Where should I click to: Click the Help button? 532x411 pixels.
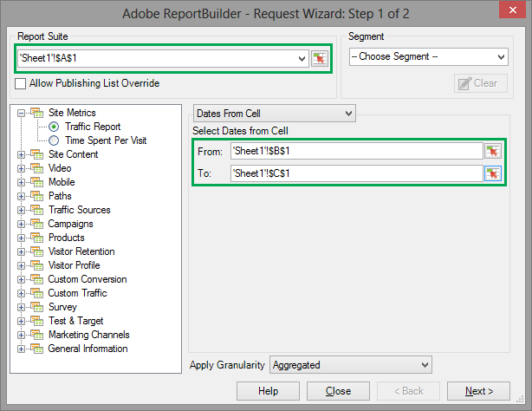(x=268, y=391)
